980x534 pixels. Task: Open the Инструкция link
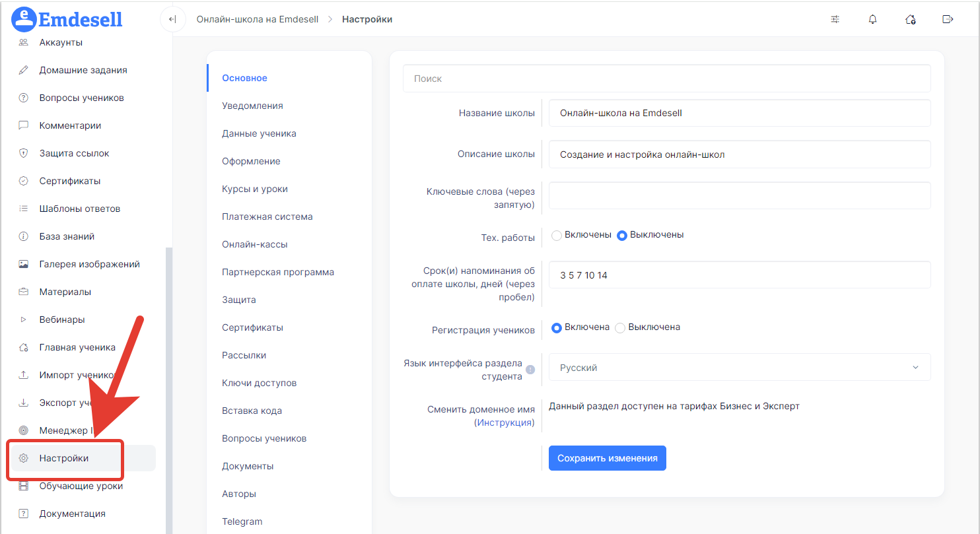coord(505,422)
